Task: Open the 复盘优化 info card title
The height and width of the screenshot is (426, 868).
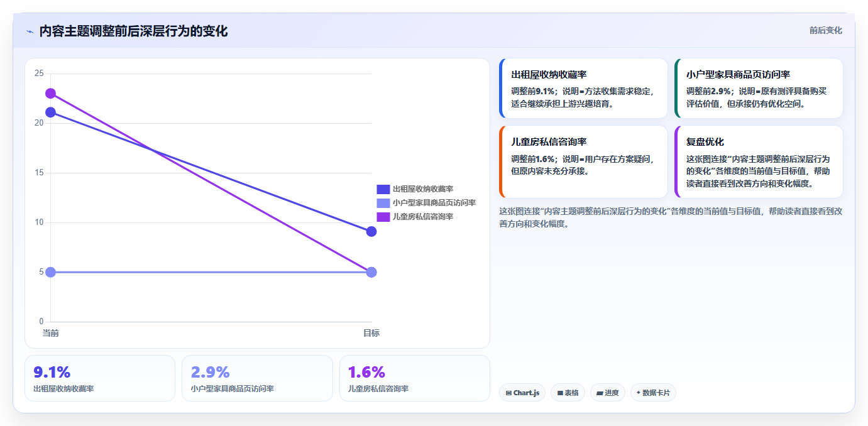Action: pyautogui.click(x=705, y=142)
